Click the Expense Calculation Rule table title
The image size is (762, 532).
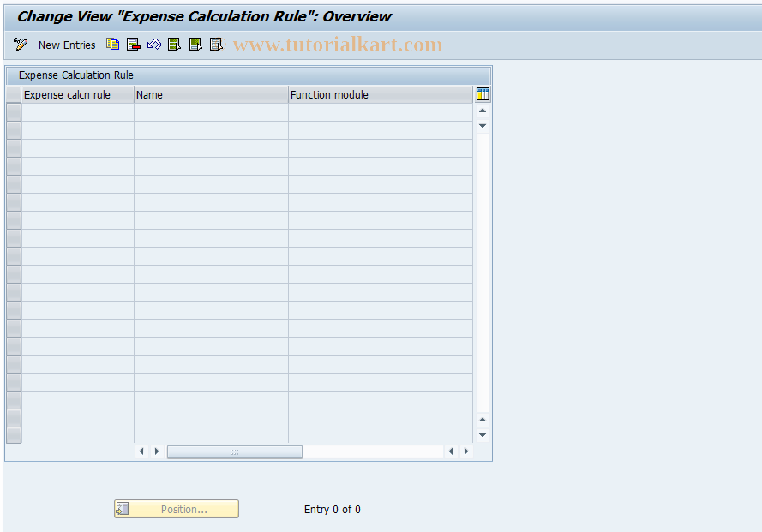[x=75, y=75]
